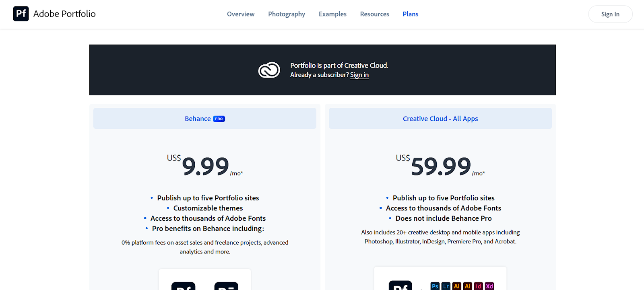Click the Creative Cloud logo in banner
The width and height of the screenshot is (644, 290).
click(x=269, y=70)
